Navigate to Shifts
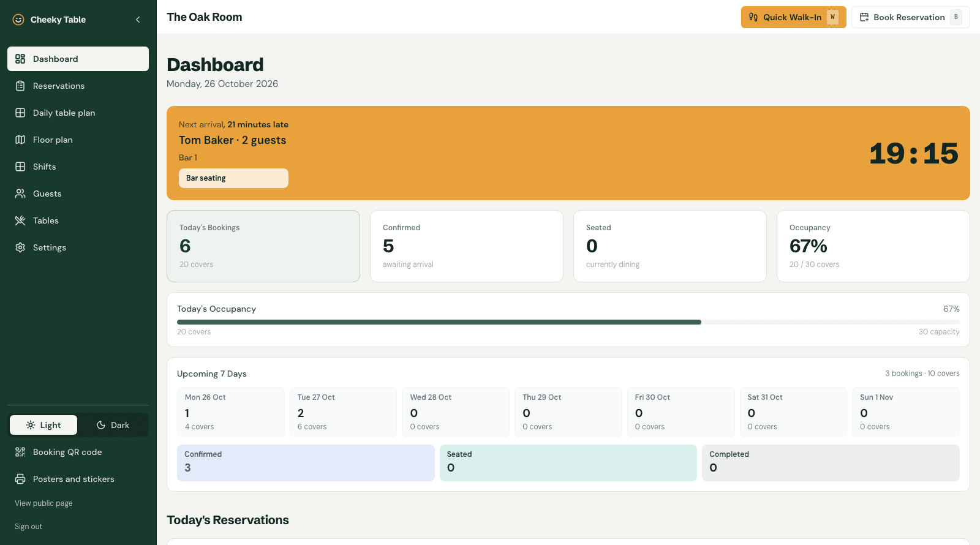Screen dimensions: 980x545 [78, 167]
